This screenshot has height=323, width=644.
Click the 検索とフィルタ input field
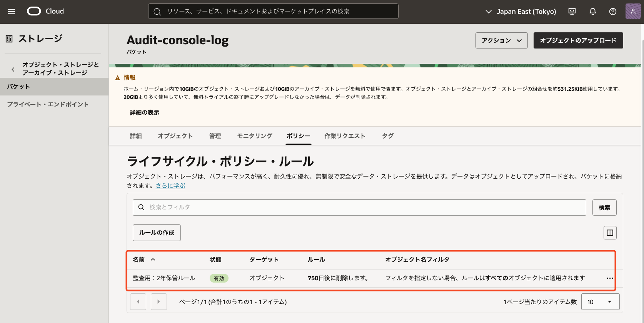359,207
